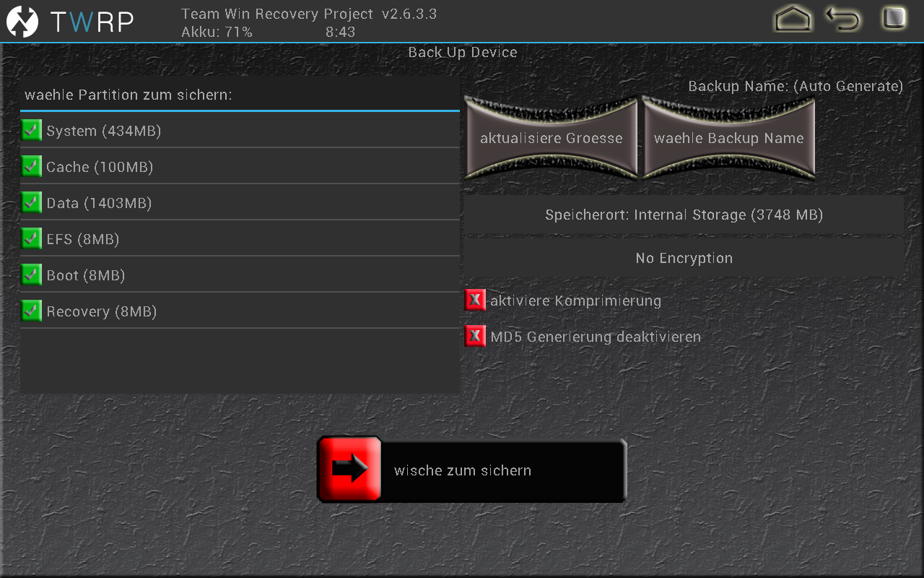924x578 pixels.
Task: Uncheck the System (434MB) partition
Action: coord(32,131)
